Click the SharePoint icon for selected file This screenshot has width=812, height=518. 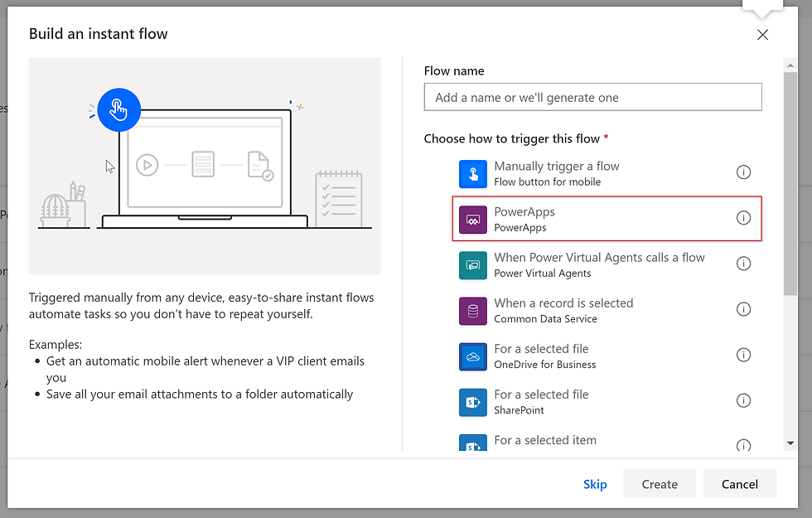pos(473,402)
